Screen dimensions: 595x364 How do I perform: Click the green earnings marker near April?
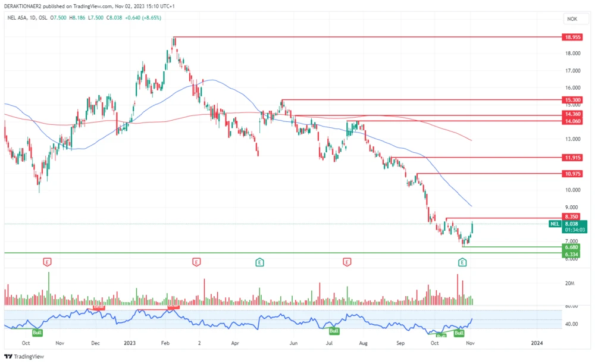260,262
